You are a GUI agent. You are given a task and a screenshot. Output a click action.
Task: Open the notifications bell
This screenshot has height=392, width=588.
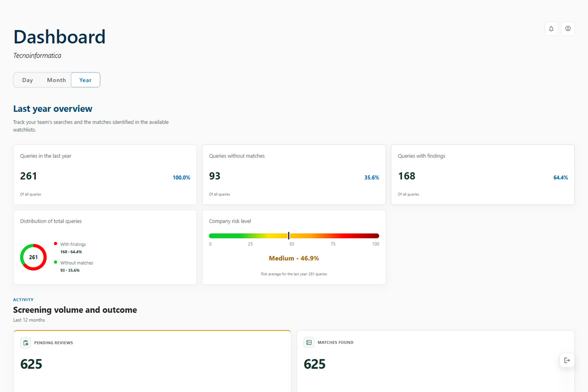(x=551, y=29)
